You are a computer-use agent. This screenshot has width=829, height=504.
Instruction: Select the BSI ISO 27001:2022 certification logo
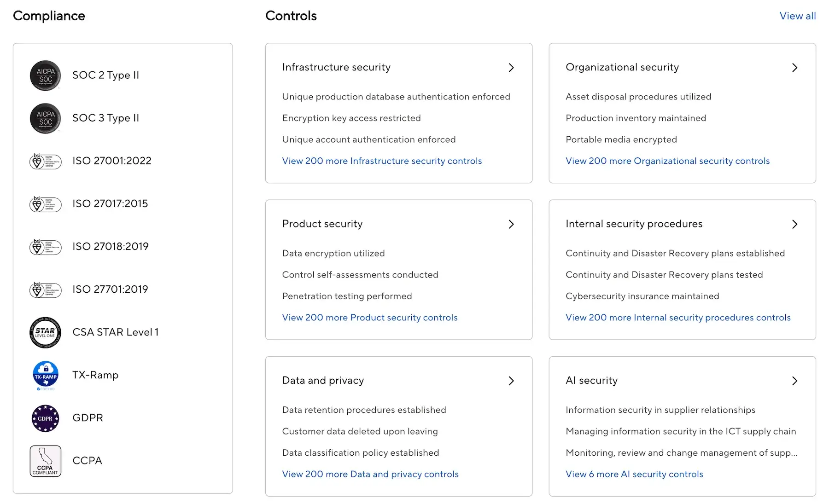[46, 161]
